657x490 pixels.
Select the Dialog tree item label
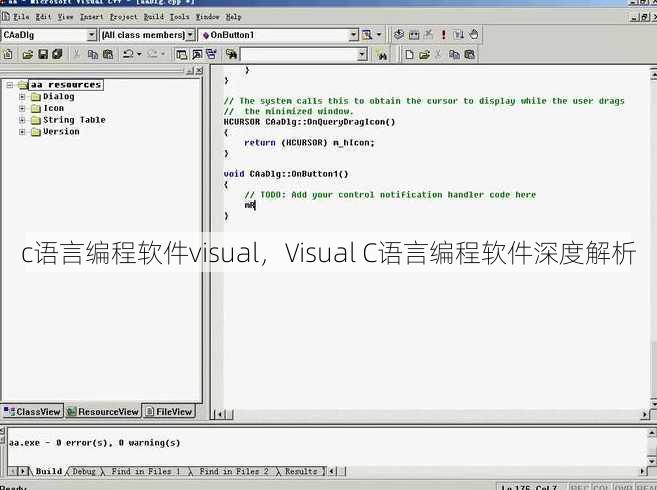point(59,96)
